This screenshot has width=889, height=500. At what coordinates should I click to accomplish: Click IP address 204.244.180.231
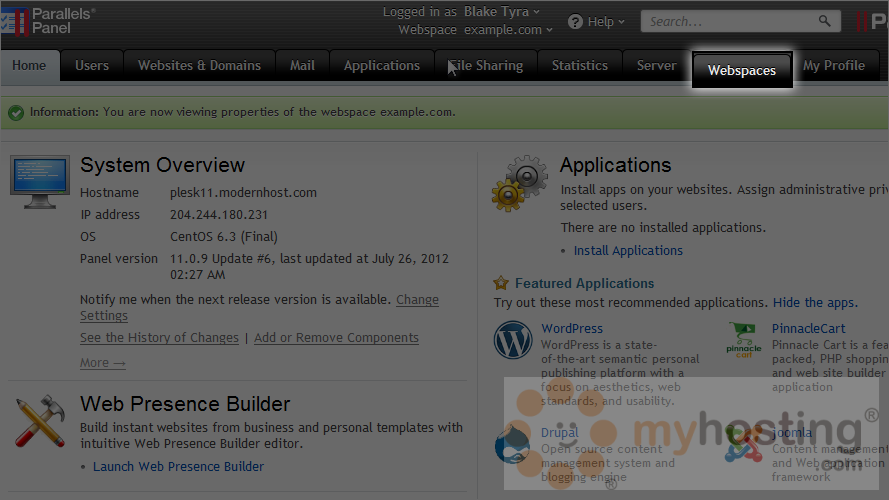click(x=219, y=215)
